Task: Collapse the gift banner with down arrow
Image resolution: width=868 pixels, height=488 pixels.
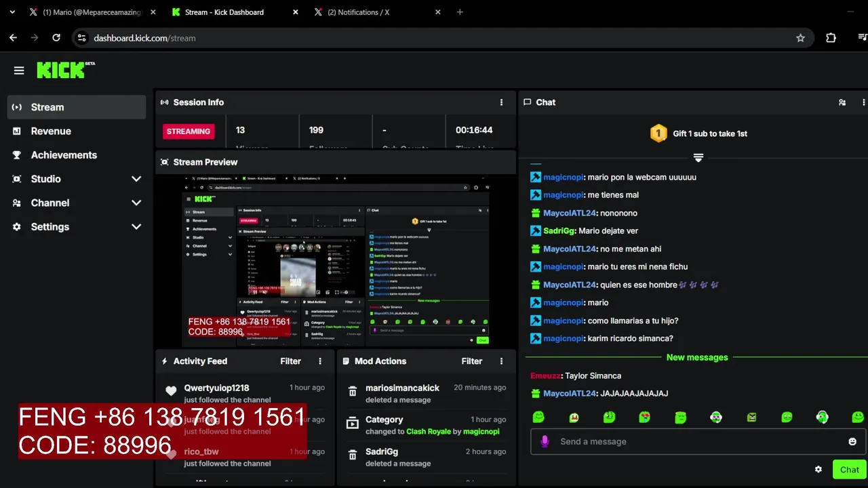Action: pos(698,157)
